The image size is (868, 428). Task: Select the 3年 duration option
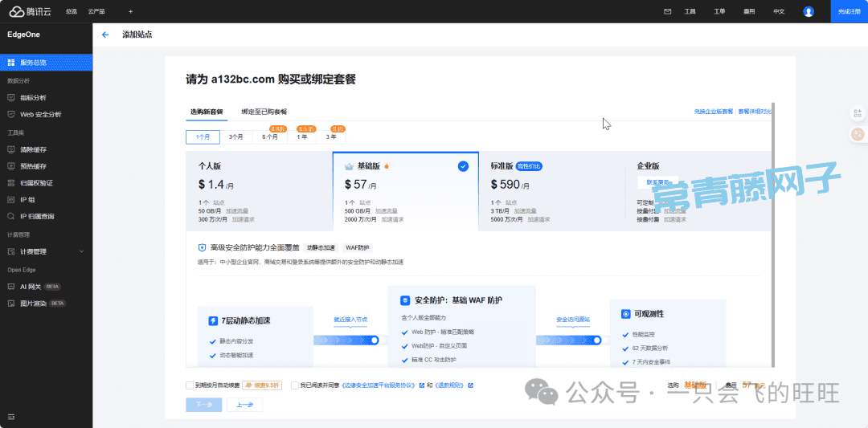pos(331,137)
